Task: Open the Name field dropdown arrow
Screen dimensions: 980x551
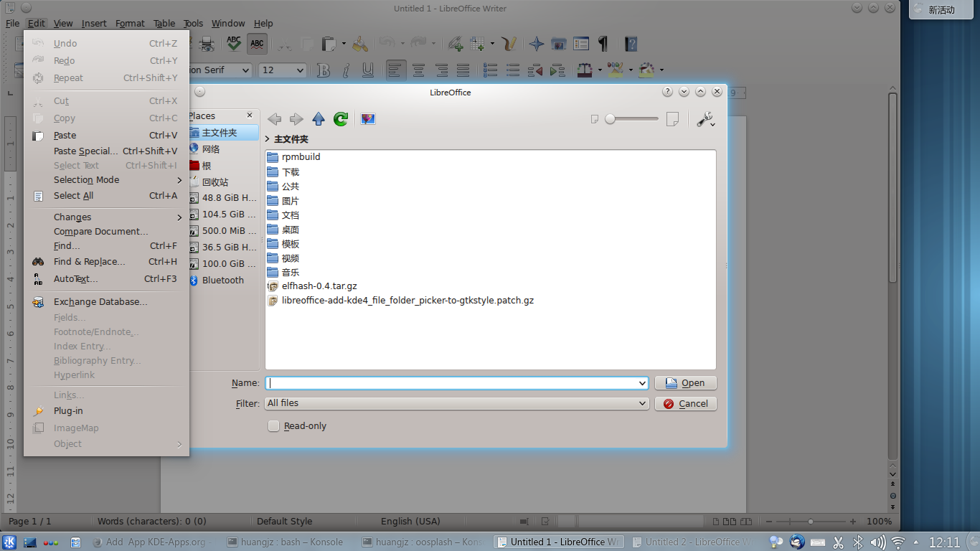Action: point(642,383)
